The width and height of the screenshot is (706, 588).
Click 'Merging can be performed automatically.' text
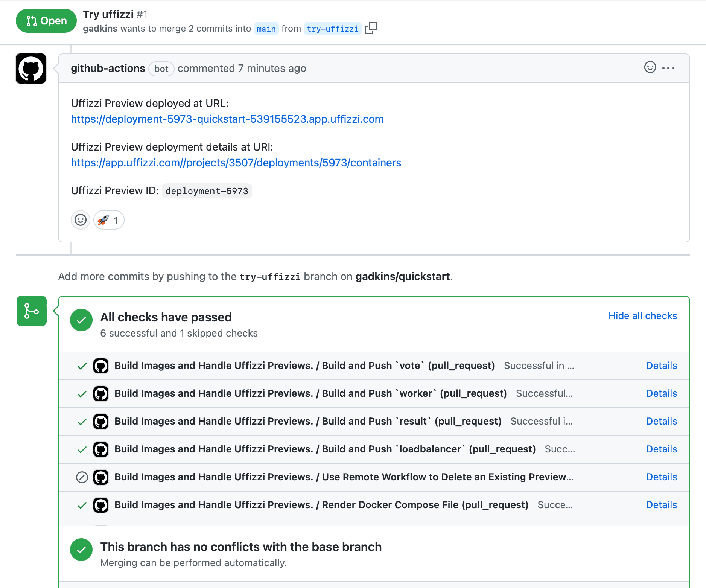[193, 563]
